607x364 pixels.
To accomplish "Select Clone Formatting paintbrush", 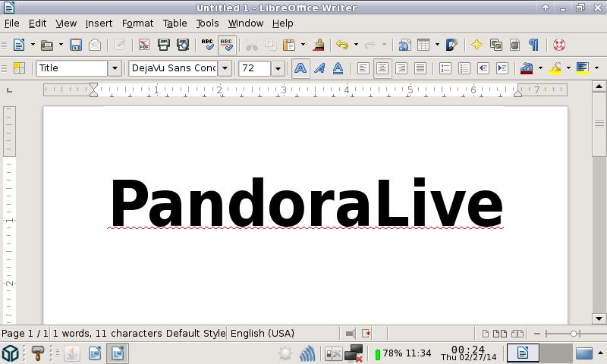I will pyautogui.click(x=319, y=45).
